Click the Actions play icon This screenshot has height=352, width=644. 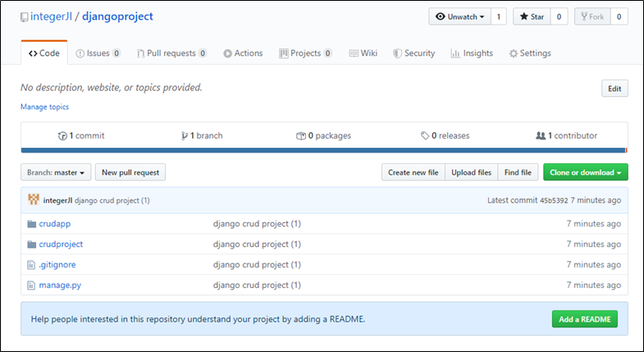click(x=227, y=53)
